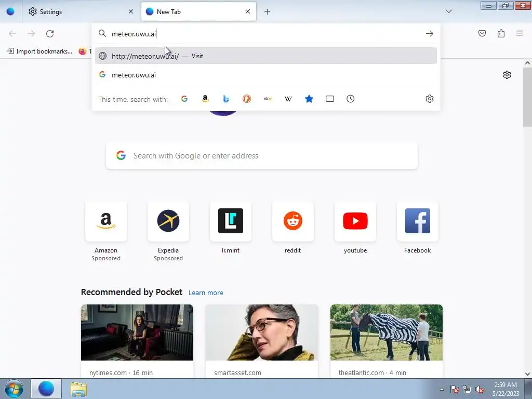This screenshot has height=399, width=532.
Task: Visit http://meteor.uwu.ai/ suggestion
Action: point(266,56)
